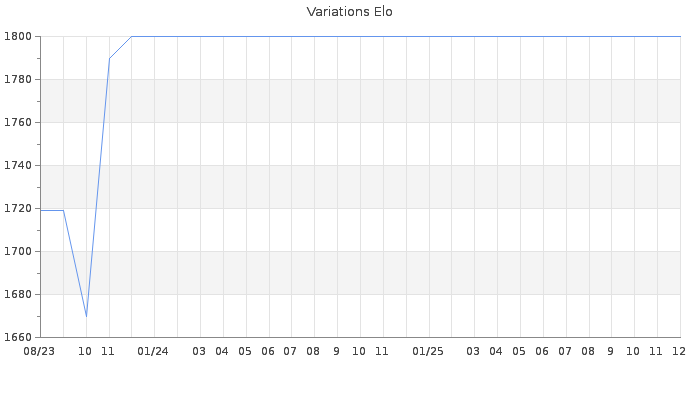
Task: Click the line's kink point near 1790
Action: pyautogui.click(x=109, y=58)
